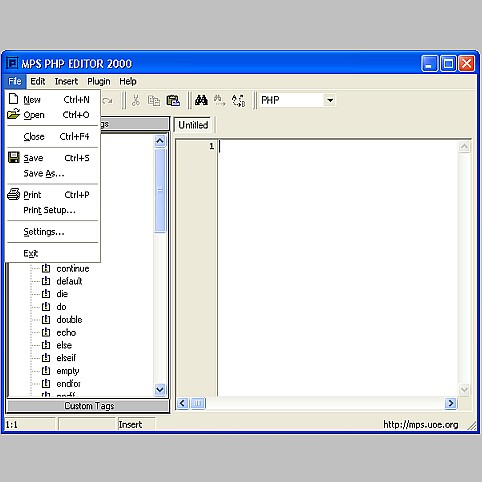Choose Open from the File menu

tap(53, 115)
